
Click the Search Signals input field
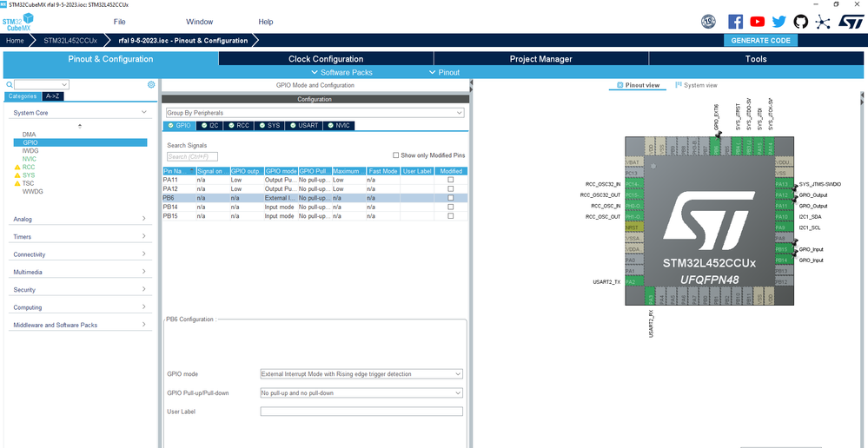[192, 156]
